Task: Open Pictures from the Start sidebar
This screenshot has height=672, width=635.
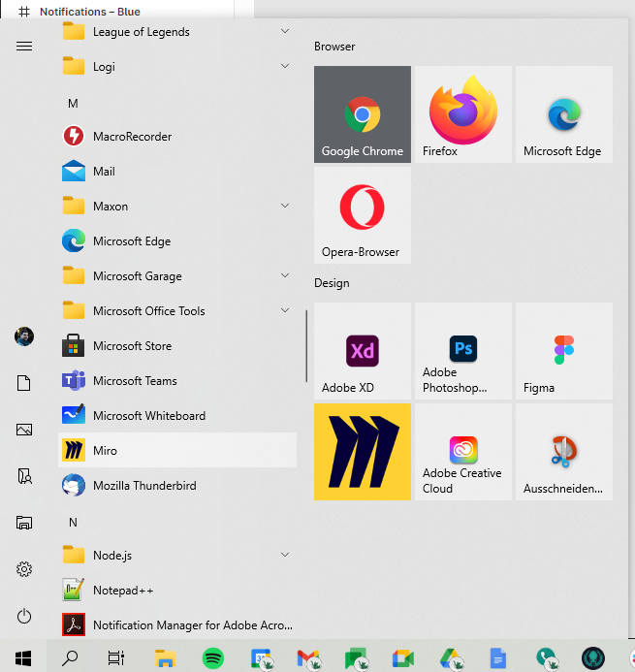Action: pyautogui.click(x=24, y=430)
